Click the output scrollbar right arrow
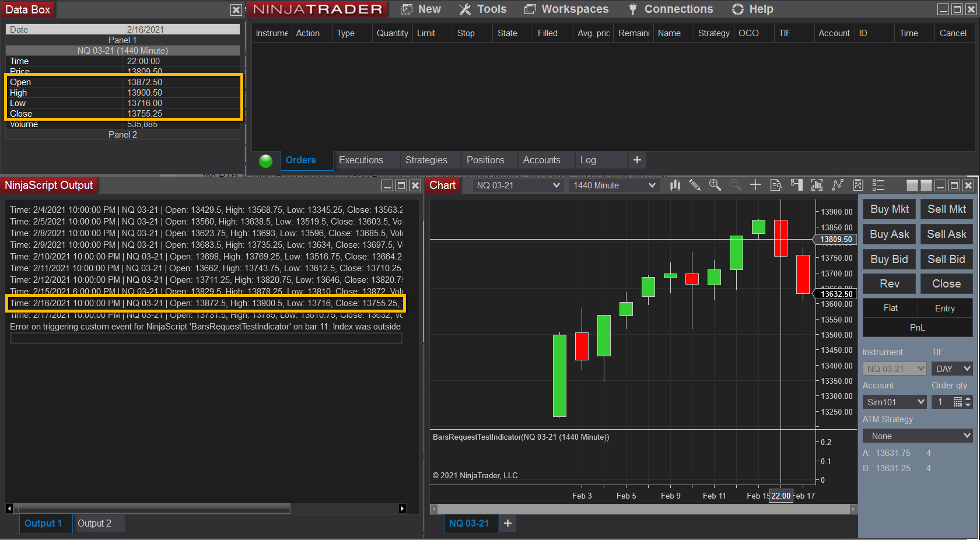Viewport: 980px width, 540px height. pos(402,509)
